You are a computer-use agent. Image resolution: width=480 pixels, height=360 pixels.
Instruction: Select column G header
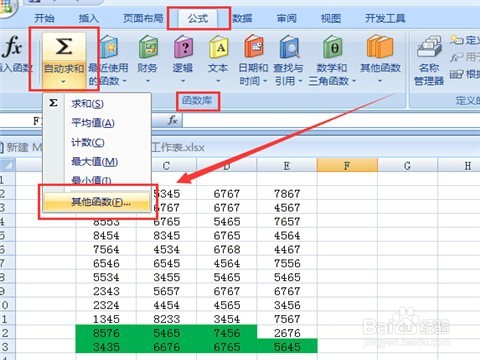point(407,165)
